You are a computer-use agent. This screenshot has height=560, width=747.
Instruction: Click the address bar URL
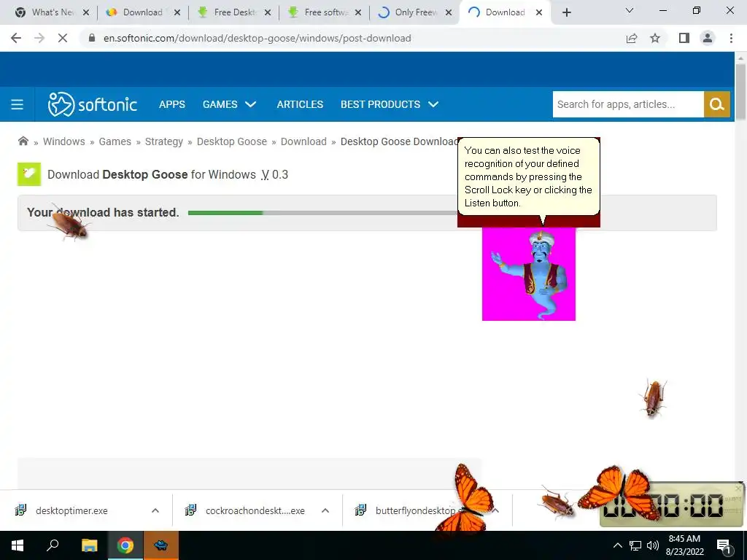click(258, 38)
